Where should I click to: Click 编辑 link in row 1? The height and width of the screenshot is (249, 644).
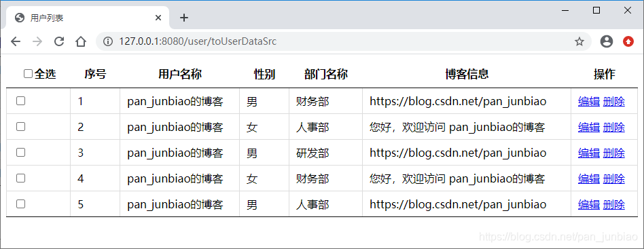[x=589, y=102]
